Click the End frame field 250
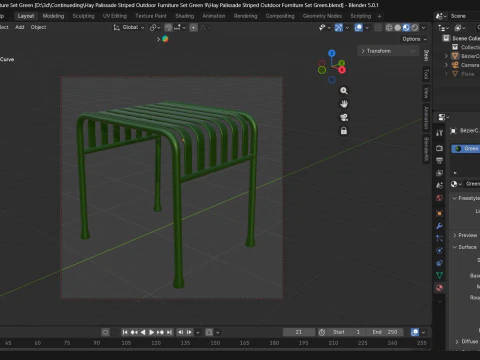 pyautogui.click(x=385, y=332)
